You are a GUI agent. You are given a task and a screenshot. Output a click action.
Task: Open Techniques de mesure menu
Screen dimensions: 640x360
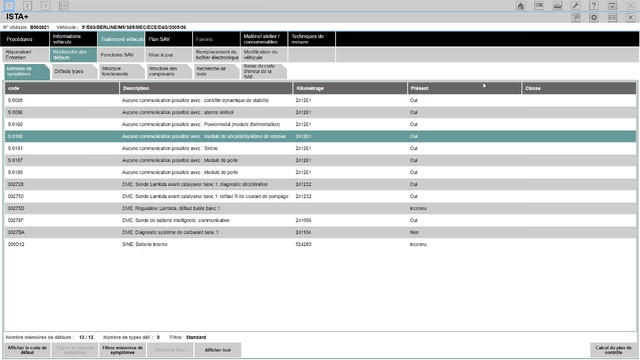pyautogui.click(x=312, y=39)
